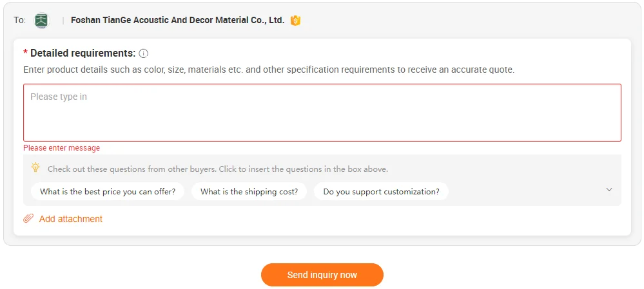Click the lightbulb tip icon
The width and height of the screenshot is (644, 289).
click(x=36, y=167)
